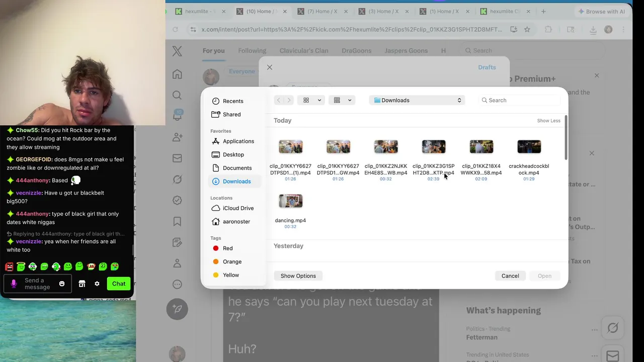The height and width of the screenshot is (362, 644).
Task: Switch to browser tab (3) Home / X
Action: pyautogui.click(x=383, y=12)
